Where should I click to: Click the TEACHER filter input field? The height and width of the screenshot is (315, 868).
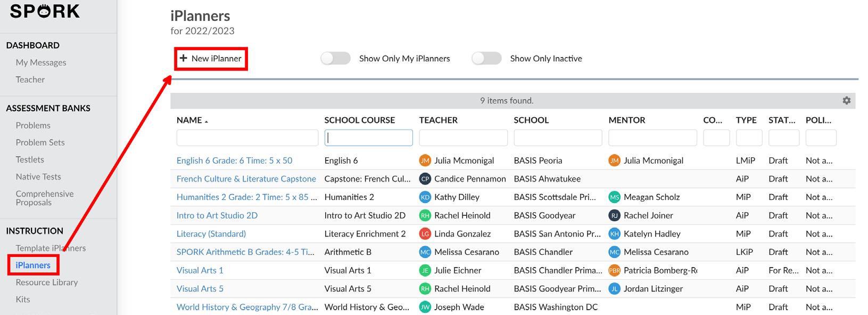pos(464,138)
